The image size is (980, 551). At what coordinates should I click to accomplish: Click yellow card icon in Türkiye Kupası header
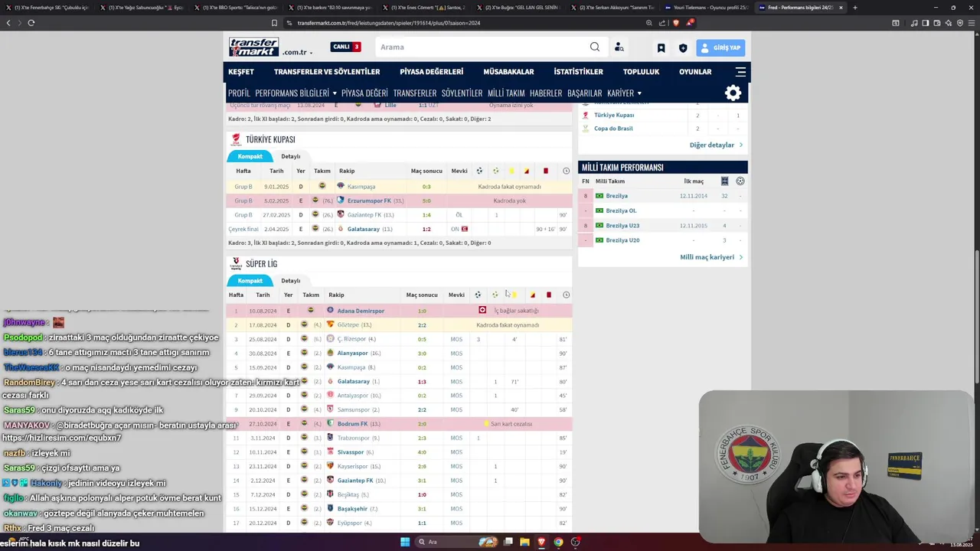click(511, 171)
